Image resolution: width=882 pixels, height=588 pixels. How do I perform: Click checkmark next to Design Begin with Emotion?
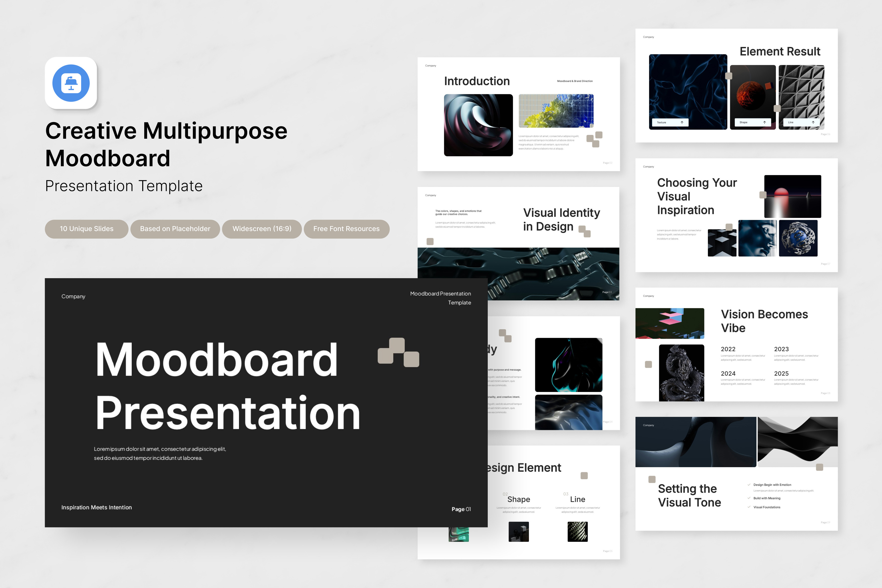tap(749, 484)
